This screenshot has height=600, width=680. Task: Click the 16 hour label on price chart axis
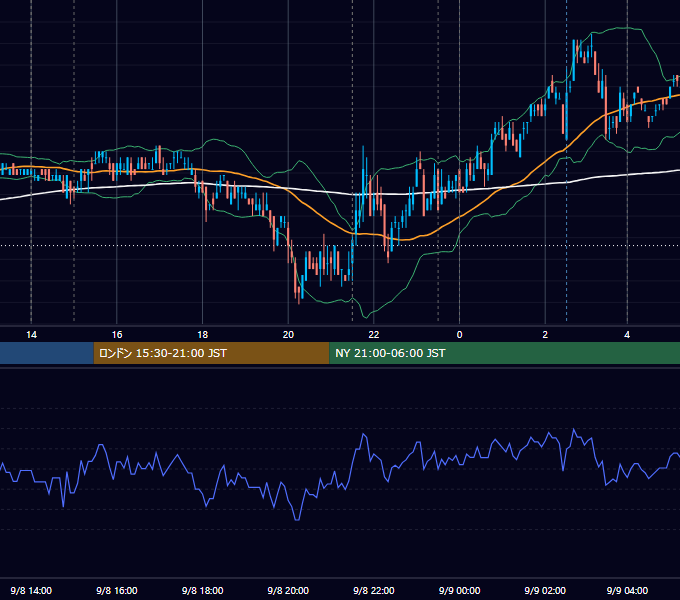[x=117, y=335]
